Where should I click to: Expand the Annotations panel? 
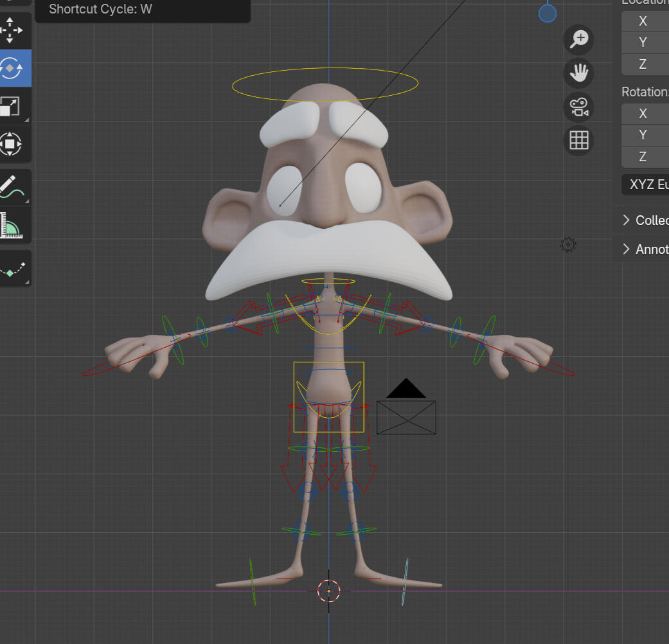(x=645, y=249)
